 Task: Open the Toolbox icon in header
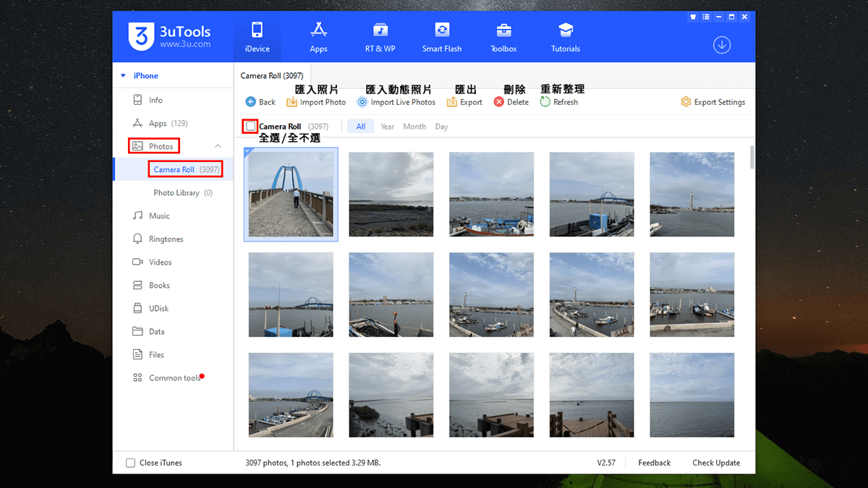(x=503, y=30)
